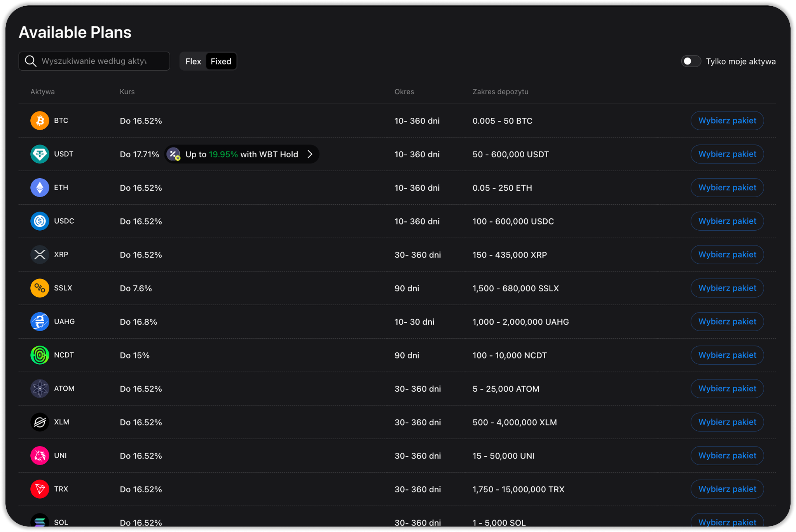Click the Kurs column header

tap(127, 92)
